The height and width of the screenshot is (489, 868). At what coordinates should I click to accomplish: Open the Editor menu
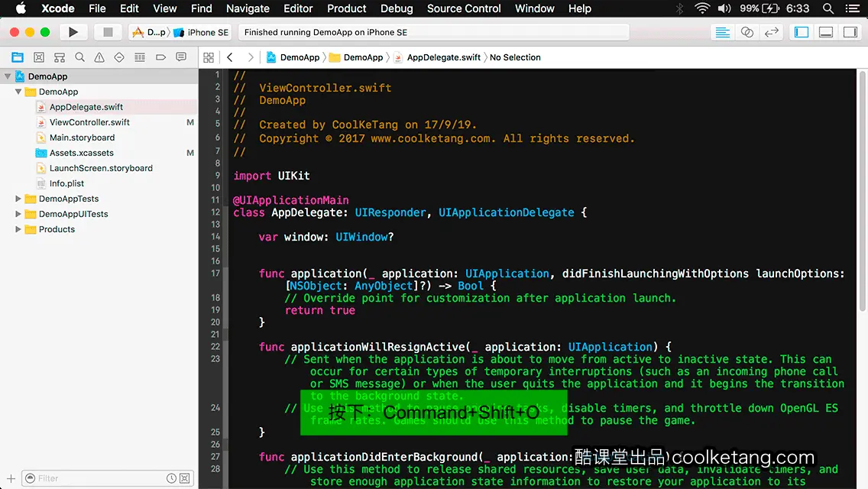click(298, 8)
